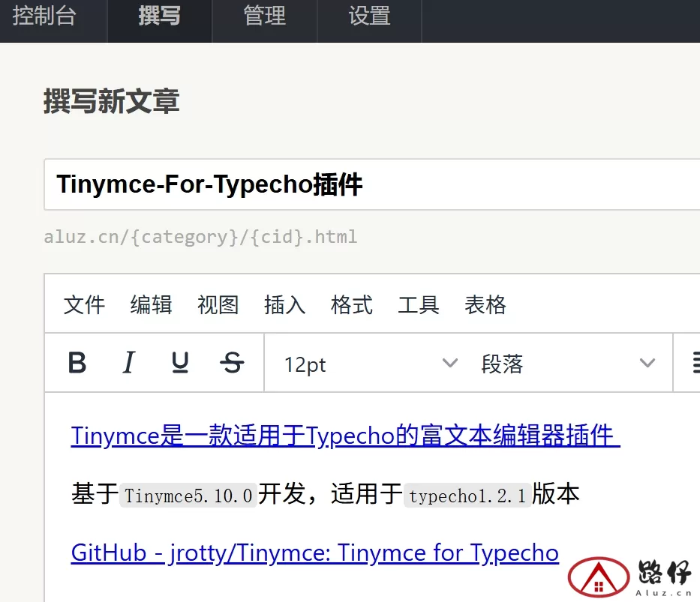700x602 pixels.
Task: Click the Tinymce富文本编辑器插件 link
Action: click(x=345, y=436)
